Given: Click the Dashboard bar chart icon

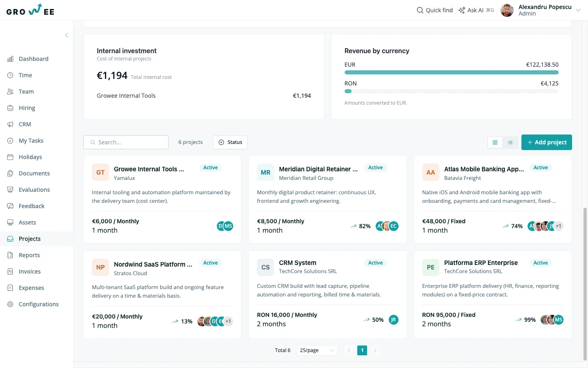Looking at the screenshot, I should [x=10, y=59].
